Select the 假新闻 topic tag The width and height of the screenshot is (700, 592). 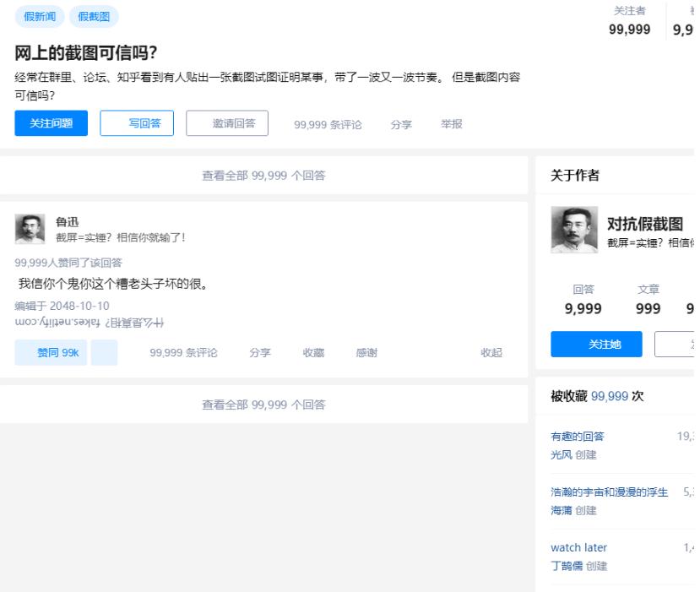pos(39,16)
